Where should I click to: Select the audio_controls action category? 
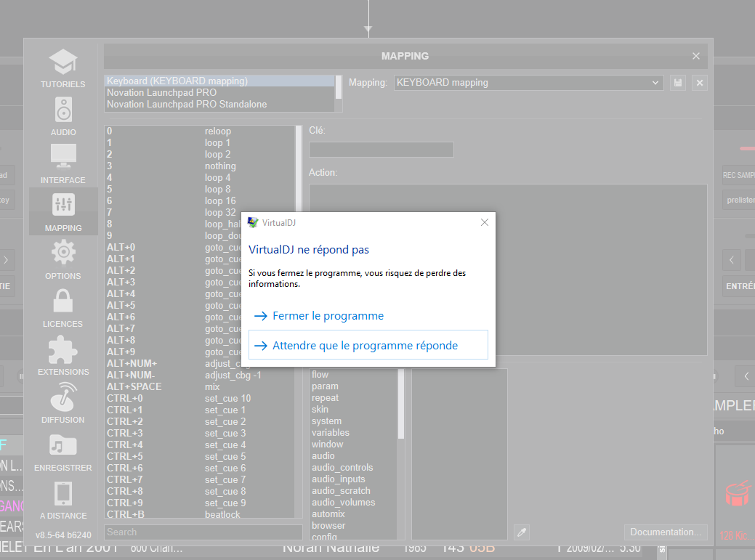[353, 467]
